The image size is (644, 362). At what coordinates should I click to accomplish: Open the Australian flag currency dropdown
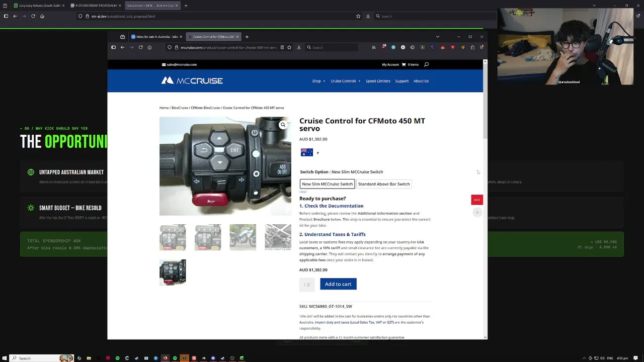coord(310,152)
